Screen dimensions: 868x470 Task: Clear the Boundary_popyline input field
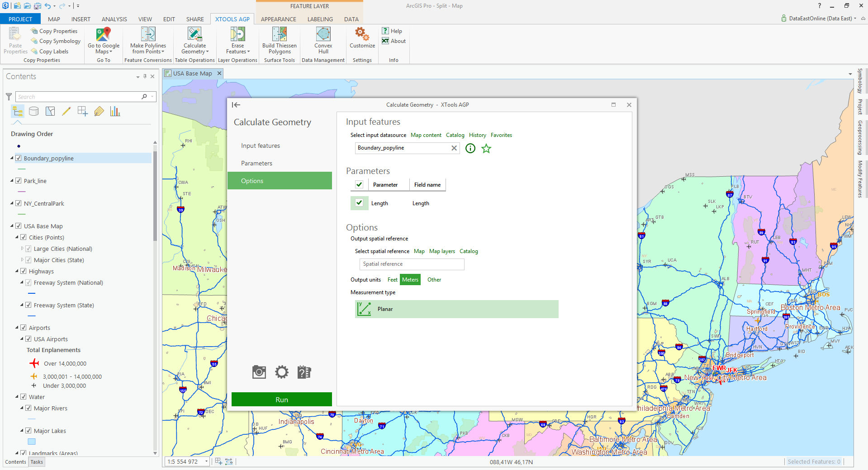click(454, 148)
